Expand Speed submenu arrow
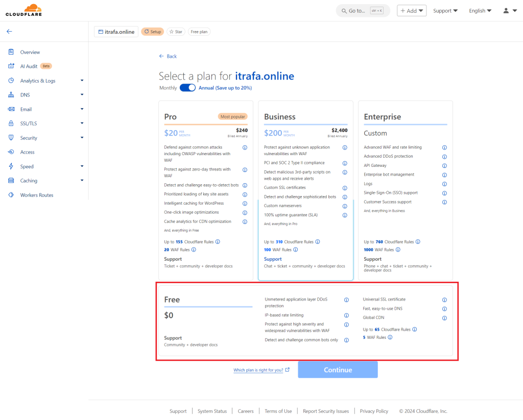This screenshot has width=523, height=420. (x=82, y=166)
